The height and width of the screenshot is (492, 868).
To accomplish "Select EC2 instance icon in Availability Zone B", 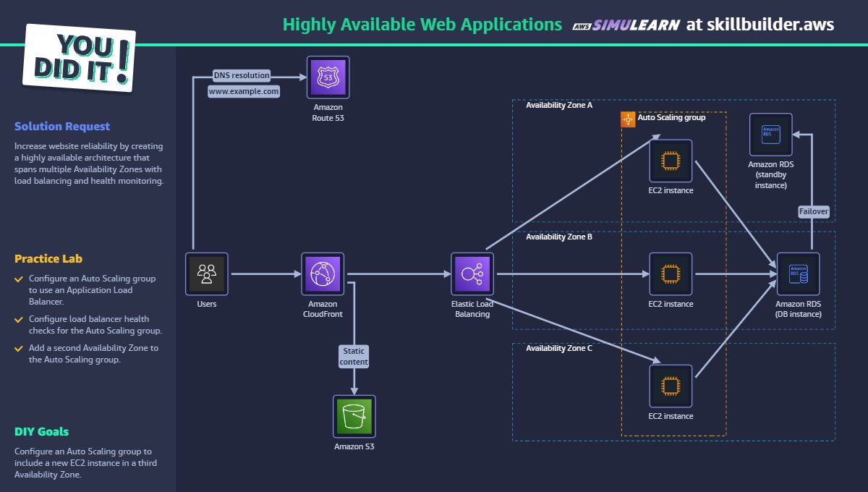I will click(x=671, y=273).
